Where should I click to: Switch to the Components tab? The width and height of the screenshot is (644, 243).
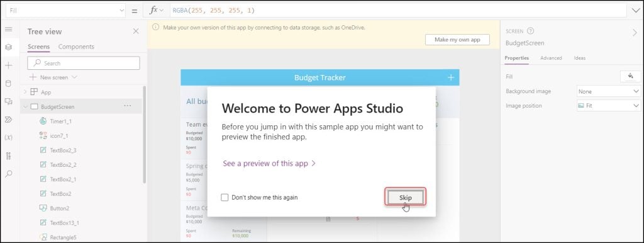click(x=76, y=47)
